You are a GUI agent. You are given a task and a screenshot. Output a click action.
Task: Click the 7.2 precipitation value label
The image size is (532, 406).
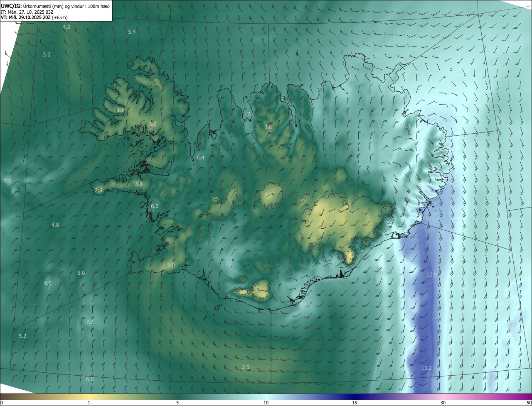(90, 322)
